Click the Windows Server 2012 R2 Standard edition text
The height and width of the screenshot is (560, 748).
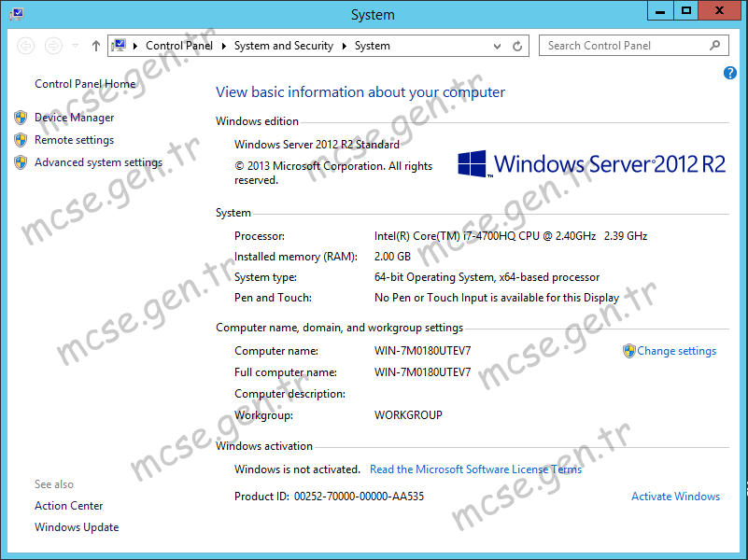pyautogui.click(x=317, y=145)
